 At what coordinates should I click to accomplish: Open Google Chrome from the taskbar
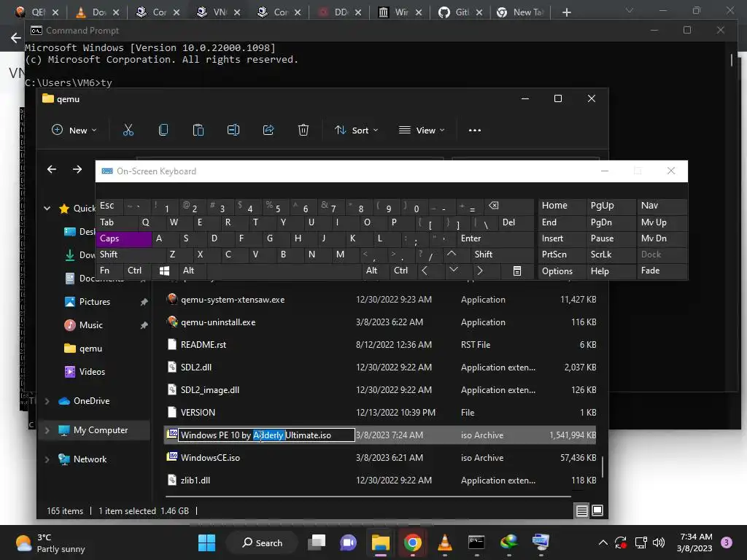click(x=413, y=542)
